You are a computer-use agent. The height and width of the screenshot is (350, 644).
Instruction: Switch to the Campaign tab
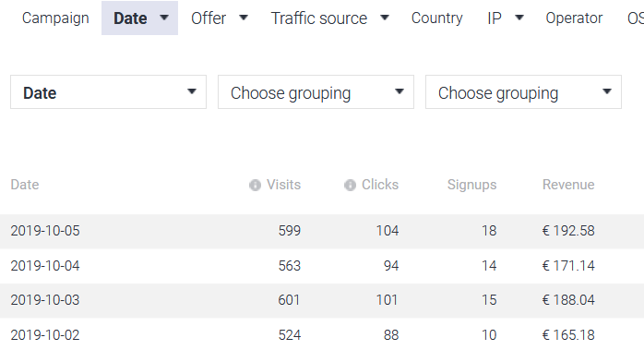55,18
